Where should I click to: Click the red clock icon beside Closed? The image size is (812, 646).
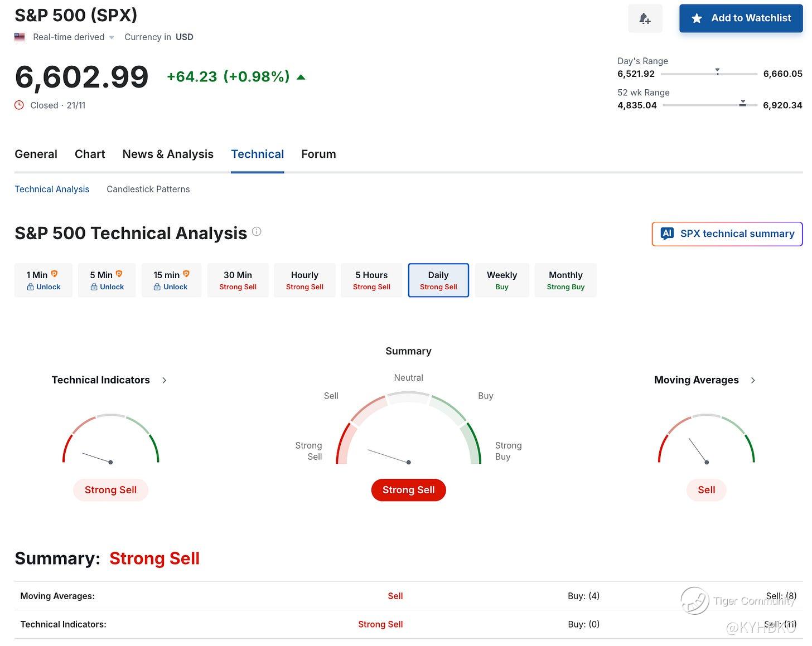[x=20, y=105]
